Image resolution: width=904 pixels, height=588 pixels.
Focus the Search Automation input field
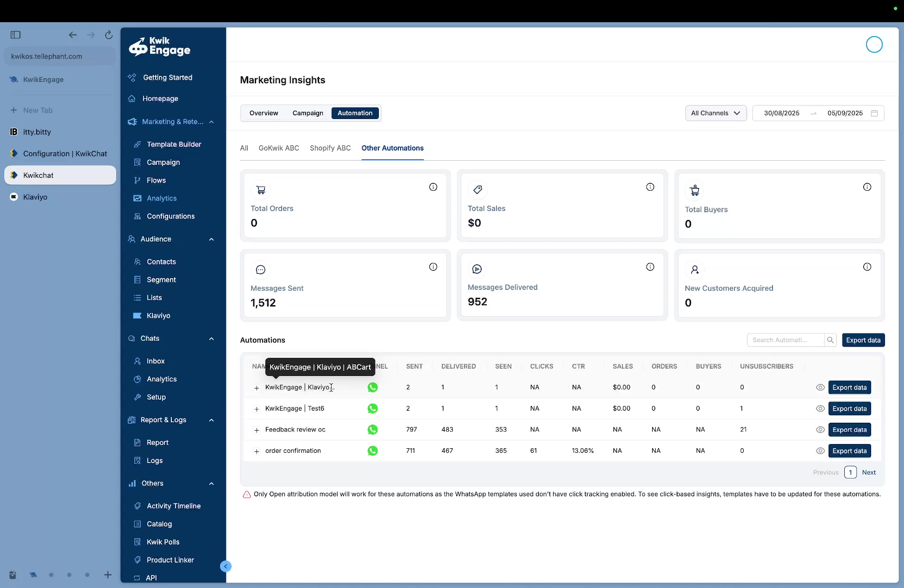coord(785,340)
